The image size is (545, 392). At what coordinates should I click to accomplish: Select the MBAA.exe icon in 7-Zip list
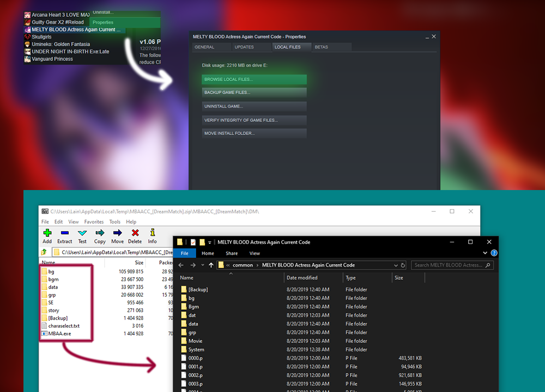pyautogui.click(x=44, y=334)
